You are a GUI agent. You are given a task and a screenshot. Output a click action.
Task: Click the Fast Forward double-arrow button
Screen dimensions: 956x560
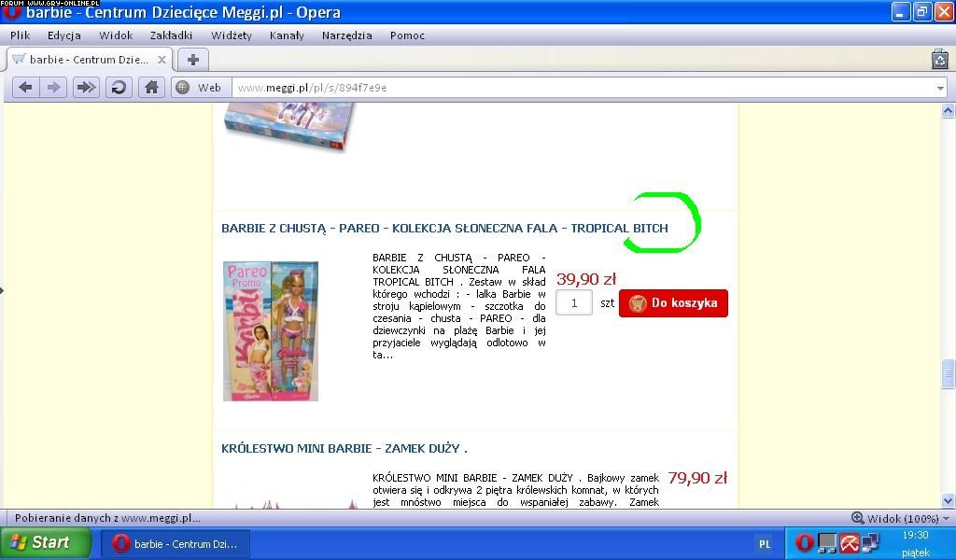coord(85,87)
